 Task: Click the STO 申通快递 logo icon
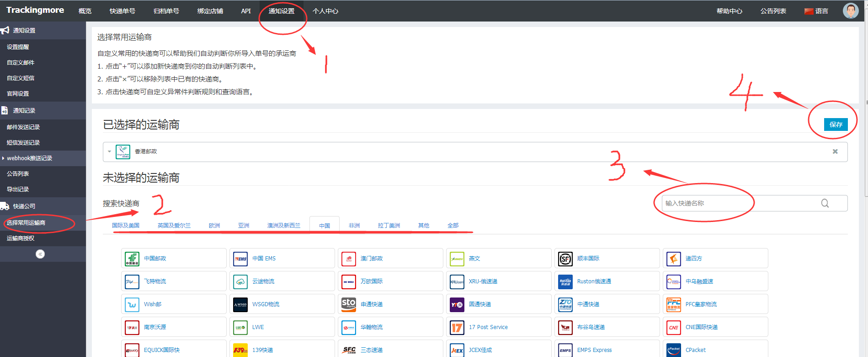[x=349, y=304]
